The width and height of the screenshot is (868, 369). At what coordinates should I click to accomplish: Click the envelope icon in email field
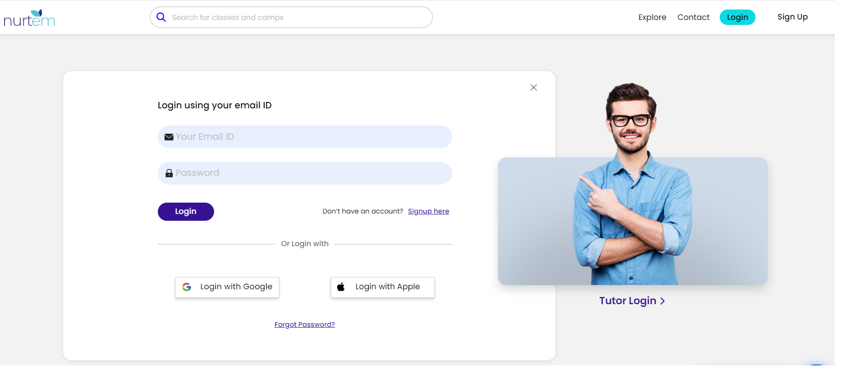pos(168,136)
